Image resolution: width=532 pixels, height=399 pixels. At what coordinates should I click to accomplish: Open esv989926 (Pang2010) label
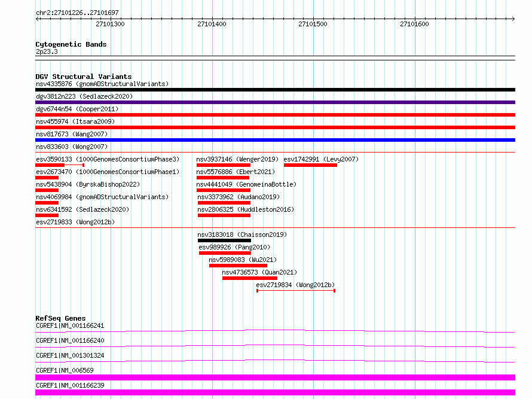pos(234,247)
